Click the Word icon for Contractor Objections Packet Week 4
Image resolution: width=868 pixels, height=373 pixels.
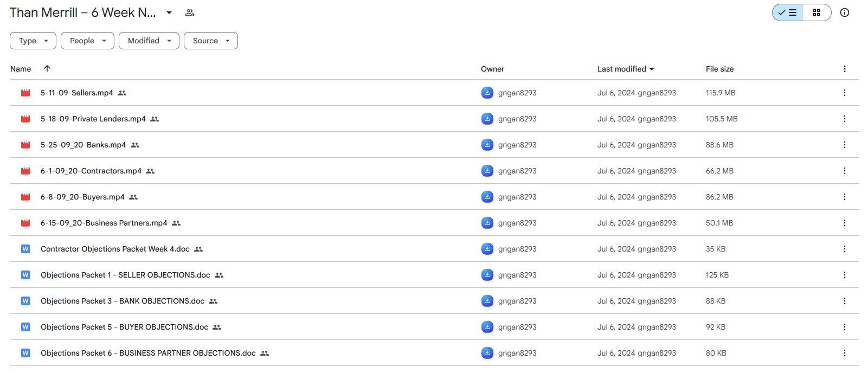[x=25, y=249]
